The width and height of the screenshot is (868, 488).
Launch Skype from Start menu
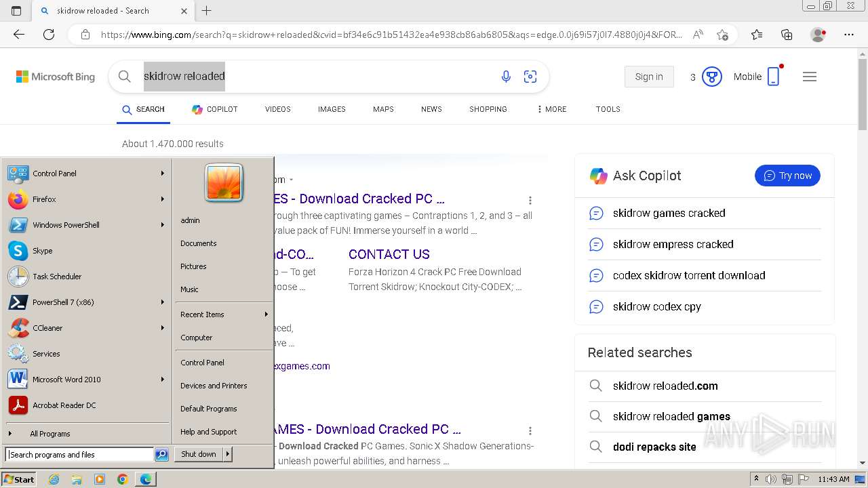coord(86,251)
